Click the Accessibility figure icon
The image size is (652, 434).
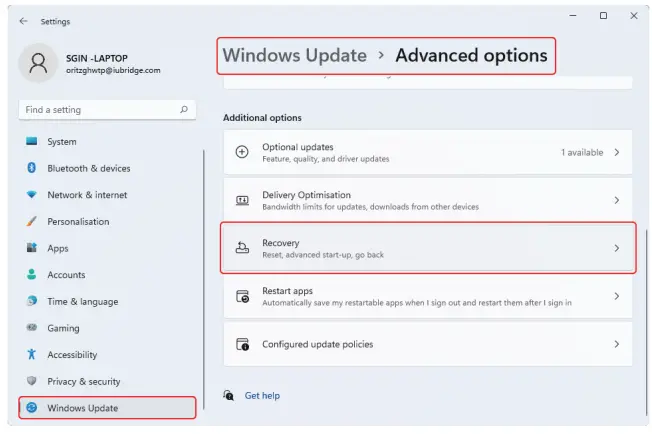[x=32, y=354]
